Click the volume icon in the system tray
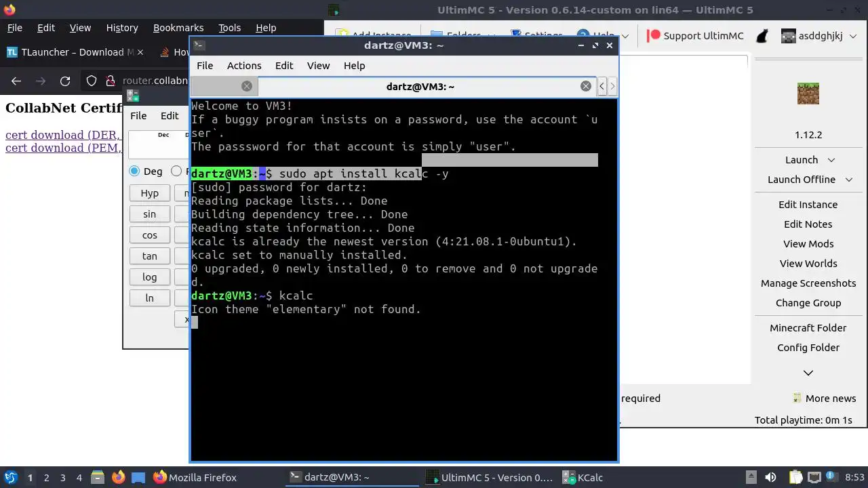868x488 pixels. pyautogui.click(x=770, y=477)
